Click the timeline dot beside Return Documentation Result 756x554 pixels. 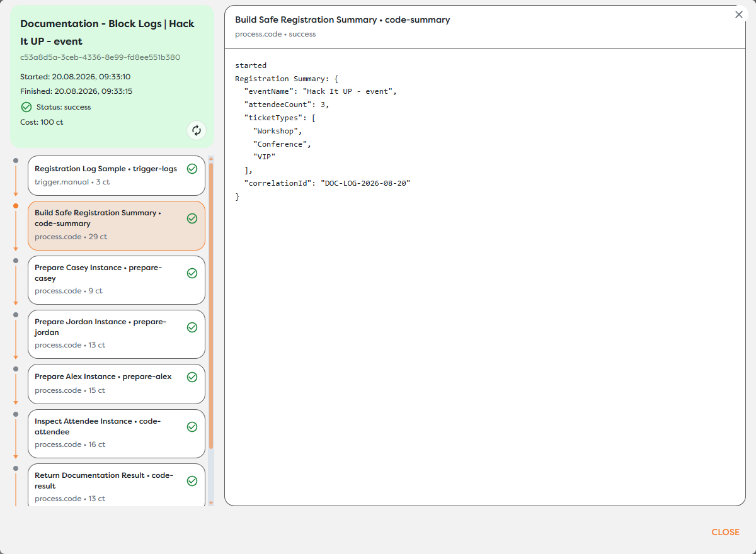(x=16, y=468)
